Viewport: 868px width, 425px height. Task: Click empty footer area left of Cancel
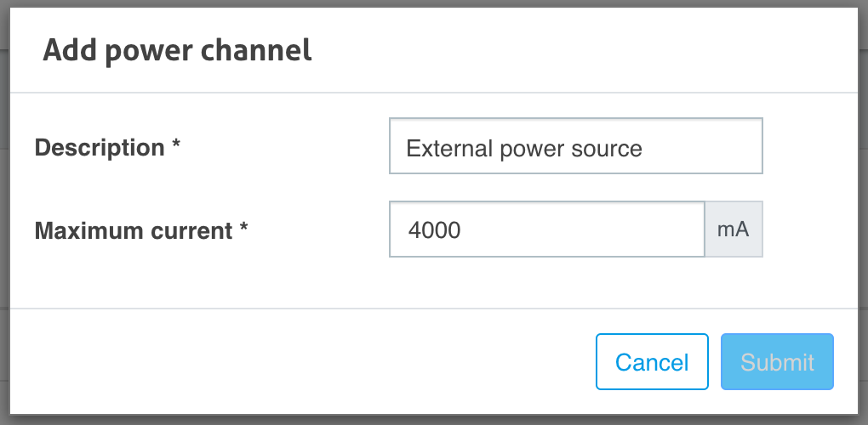pos(299,362)
